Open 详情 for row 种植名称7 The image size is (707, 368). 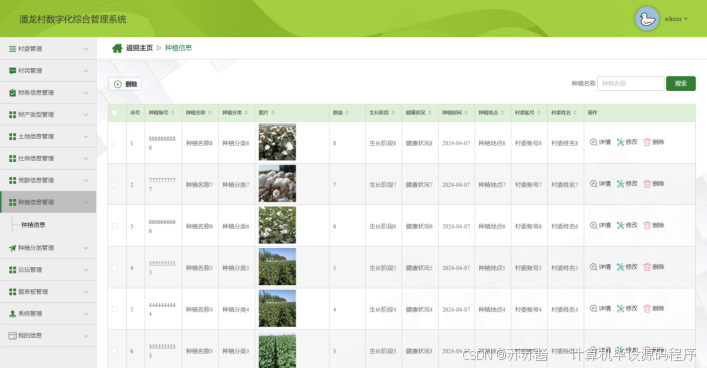pyautogui.click(x=600, y=184)
